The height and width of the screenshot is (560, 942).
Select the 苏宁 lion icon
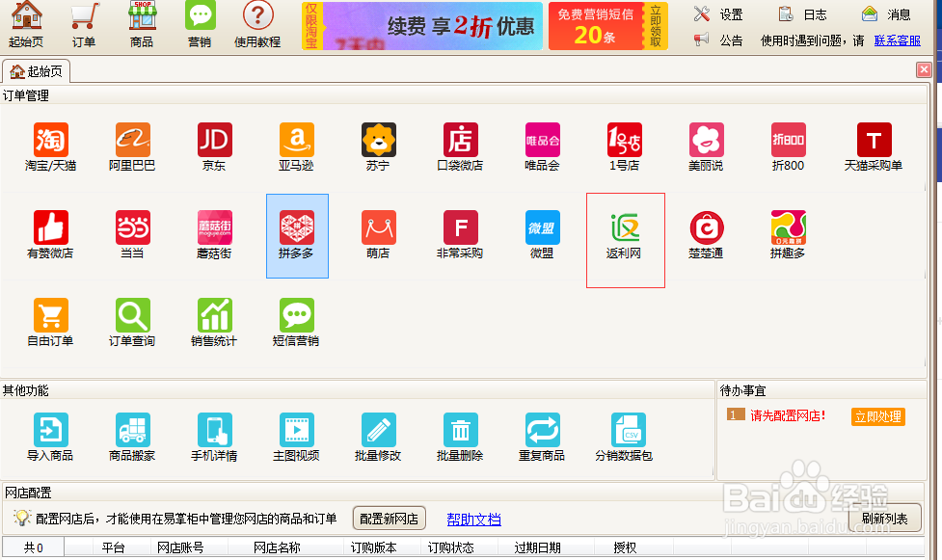click(x=379, y=147)
